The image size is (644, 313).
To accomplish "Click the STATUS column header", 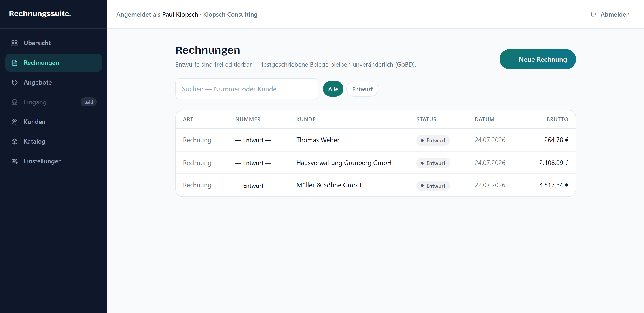I will click(426, 119).
